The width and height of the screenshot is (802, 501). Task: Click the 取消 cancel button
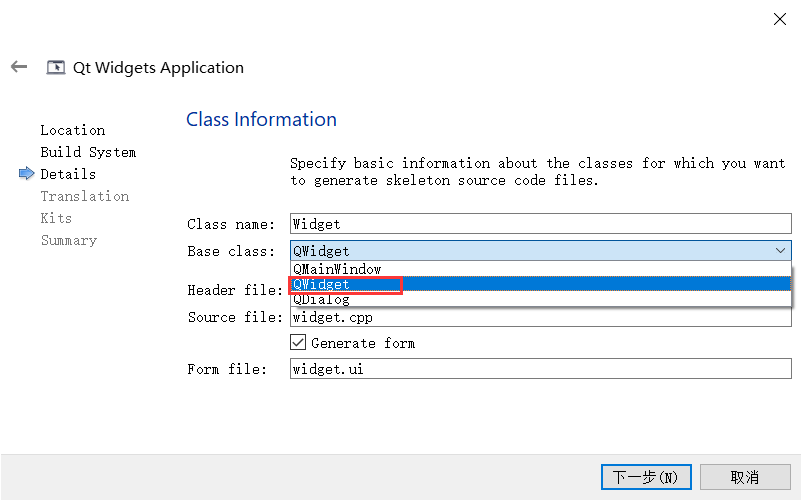tap(745, 477)
